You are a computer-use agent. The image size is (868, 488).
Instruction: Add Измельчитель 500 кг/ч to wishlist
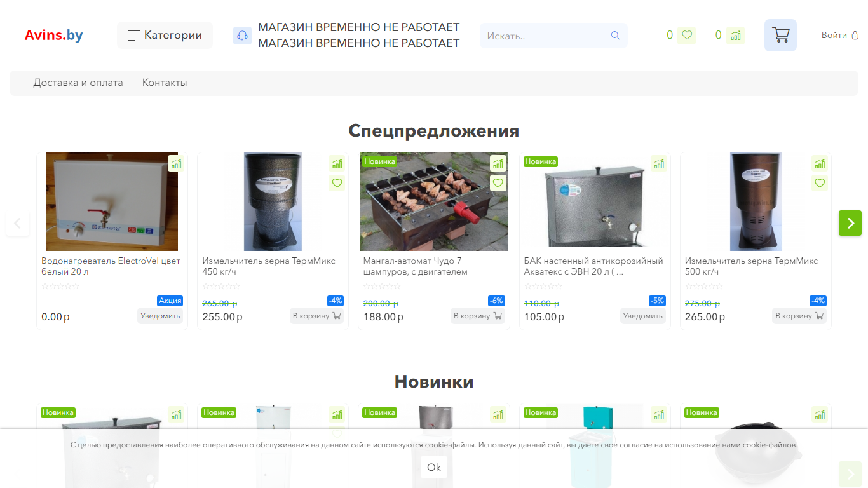[820, 183]
